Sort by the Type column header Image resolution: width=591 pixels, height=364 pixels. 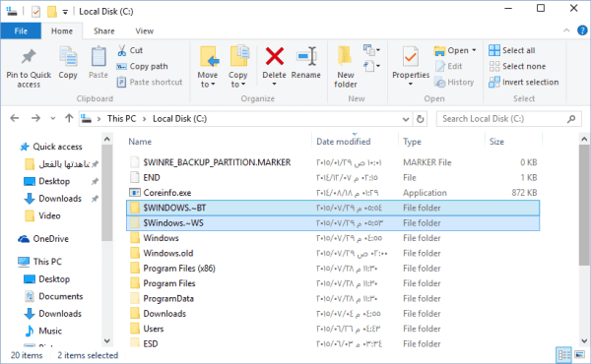[x=412, y=142]
